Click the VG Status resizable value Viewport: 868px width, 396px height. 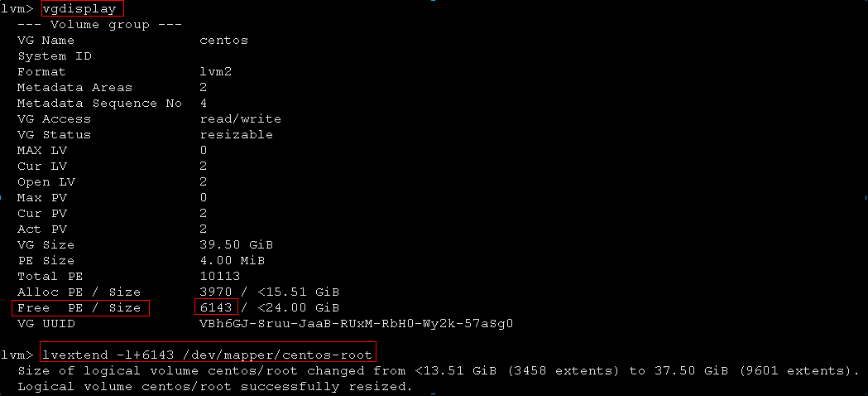(x=237, y=135)
